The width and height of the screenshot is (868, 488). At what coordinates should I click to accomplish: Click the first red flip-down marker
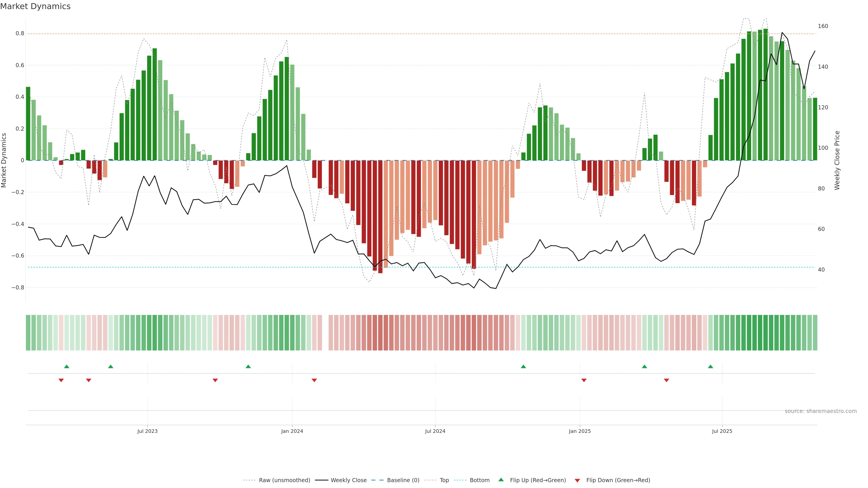(x=61, y=380)
